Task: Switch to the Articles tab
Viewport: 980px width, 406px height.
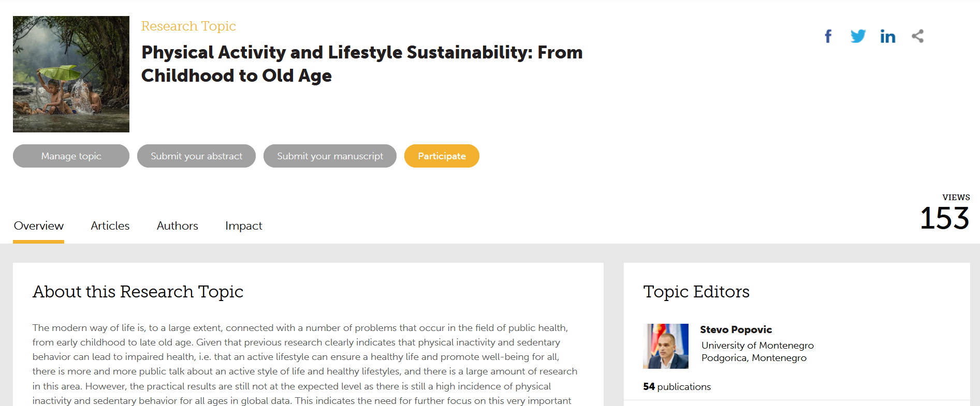Action: point(110,226)
